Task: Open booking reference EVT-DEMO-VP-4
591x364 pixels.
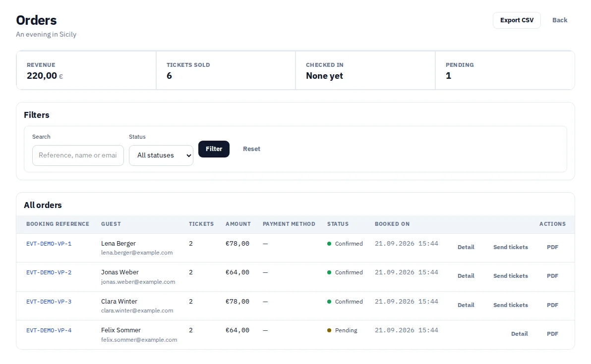Action: pos(49,330)
